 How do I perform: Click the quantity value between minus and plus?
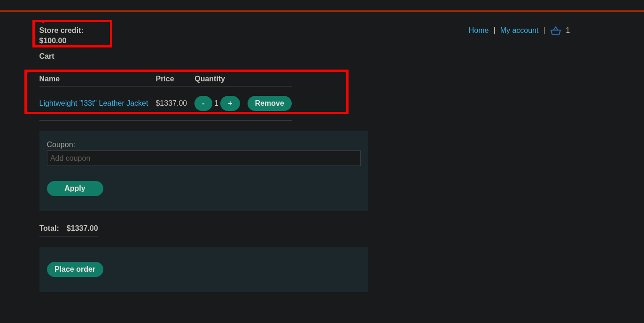point(216,103)
